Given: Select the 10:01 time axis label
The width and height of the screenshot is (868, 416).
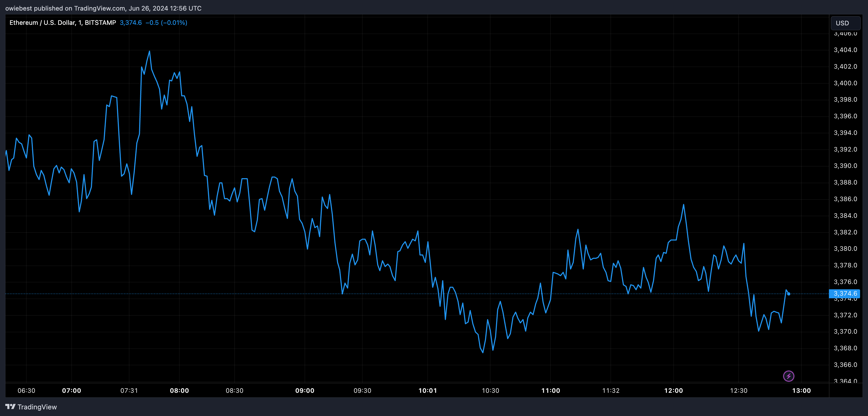Looking at the screenshot, I should pyautogui.click(x=428, y=390).
